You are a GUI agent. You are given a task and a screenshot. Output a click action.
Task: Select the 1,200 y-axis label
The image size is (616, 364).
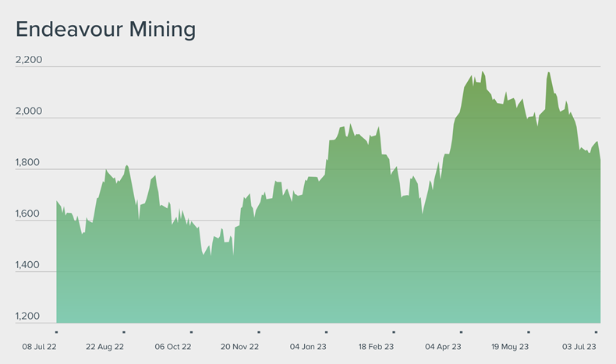coord(27,316)
